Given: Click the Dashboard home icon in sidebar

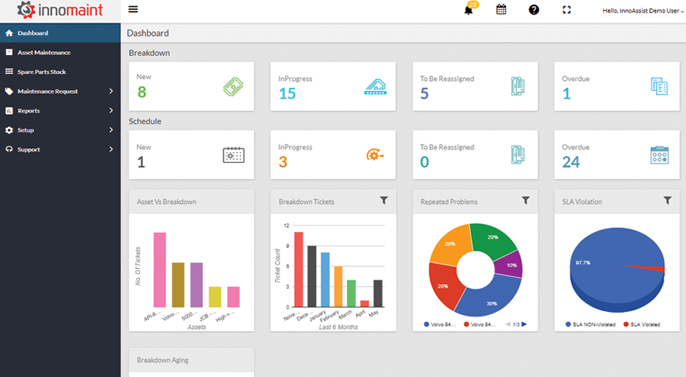Looking at the screenshot, I should click(x=9, y=33).
